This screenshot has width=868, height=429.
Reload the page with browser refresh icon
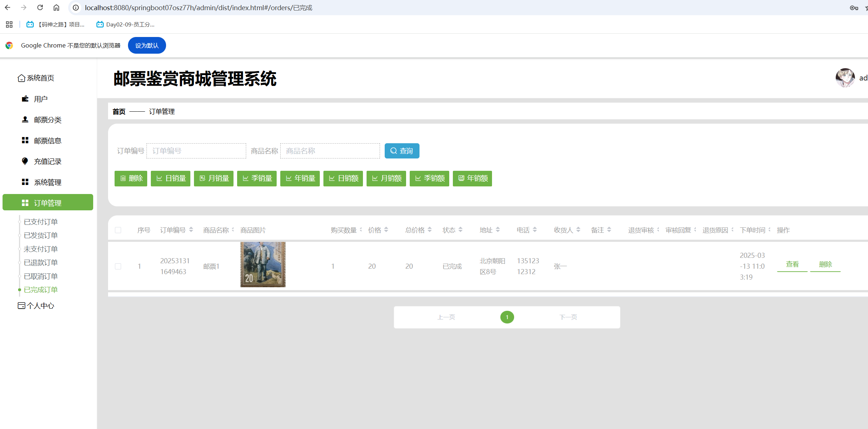point(40,8)
